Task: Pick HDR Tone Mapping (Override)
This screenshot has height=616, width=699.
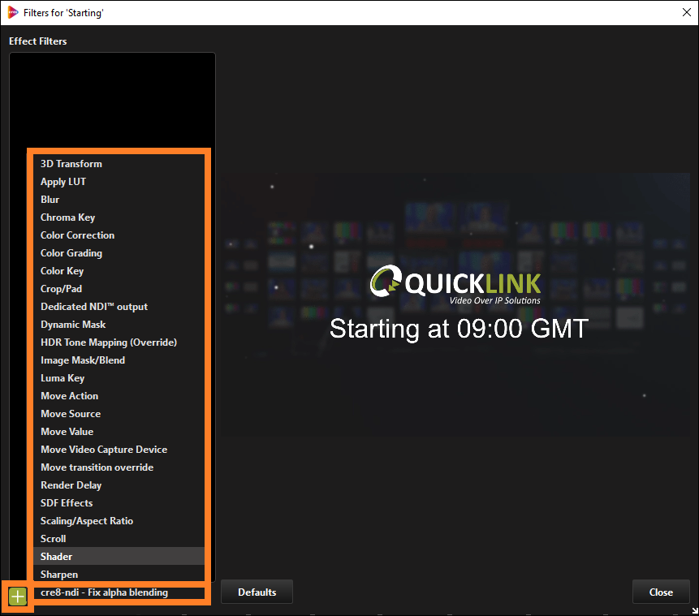Action: [119, 342]
